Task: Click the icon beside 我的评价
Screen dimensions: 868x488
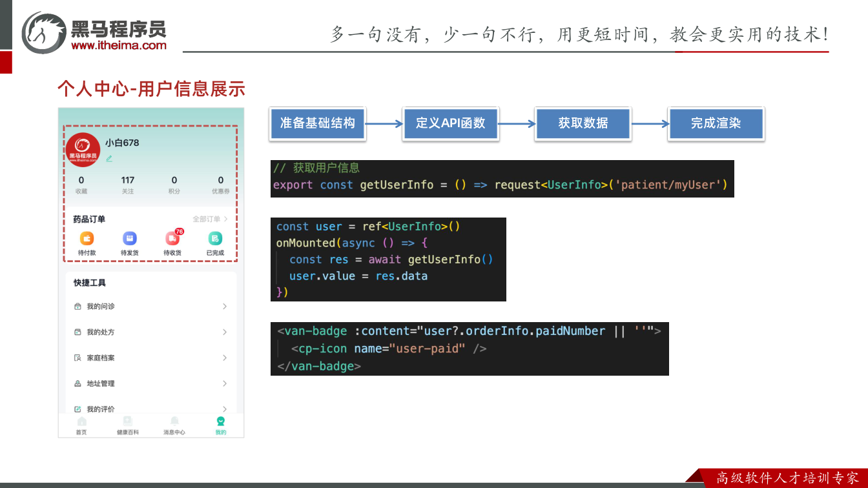Action: click(x=78, y=409)
